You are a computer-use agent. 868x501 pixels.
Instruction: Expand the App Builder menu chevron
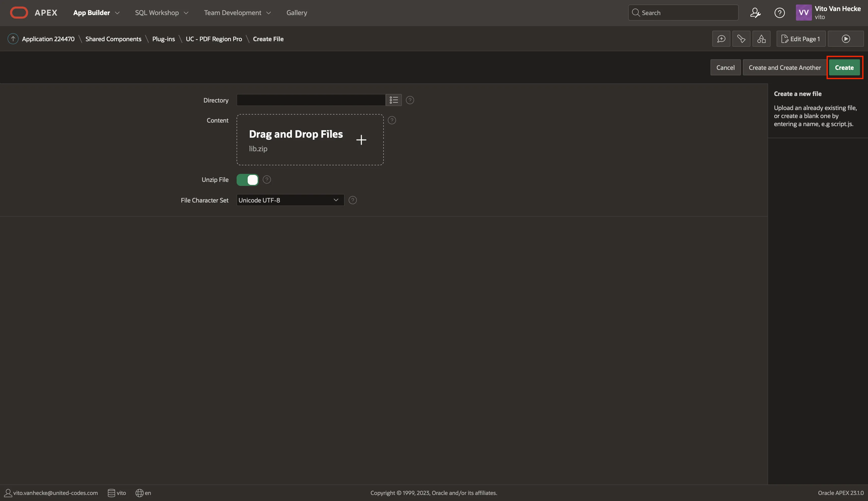[x=117, y=13]
